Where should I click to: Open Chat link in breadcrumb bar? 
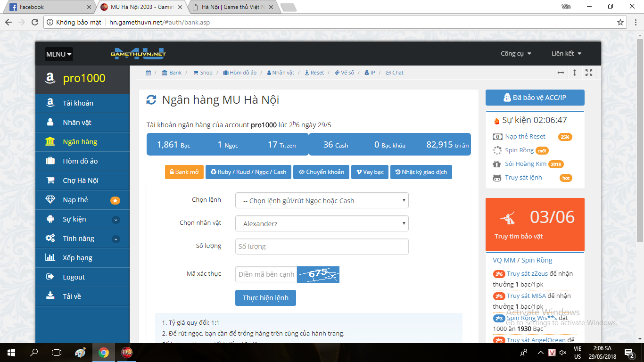[395, 73]
